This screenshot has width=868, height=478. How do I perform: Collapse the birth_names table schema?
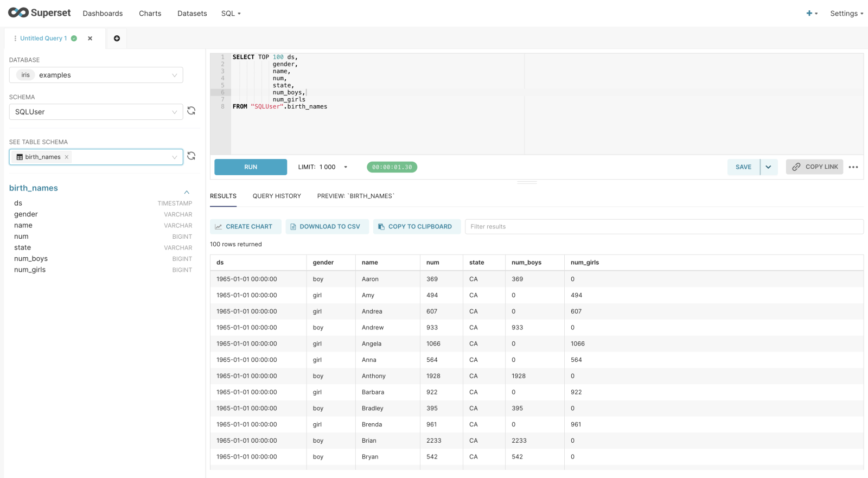pos(187,192)
